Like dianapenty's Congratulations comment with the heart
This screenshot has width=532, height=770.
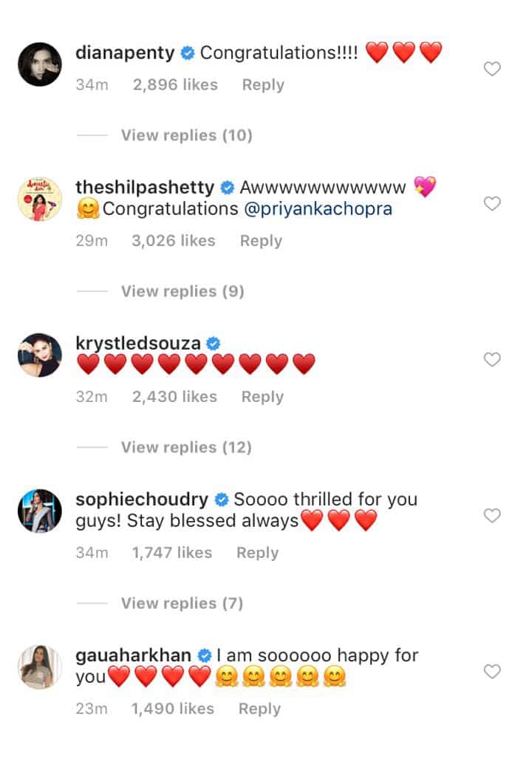pyautogui.click(x=491, y=69)
